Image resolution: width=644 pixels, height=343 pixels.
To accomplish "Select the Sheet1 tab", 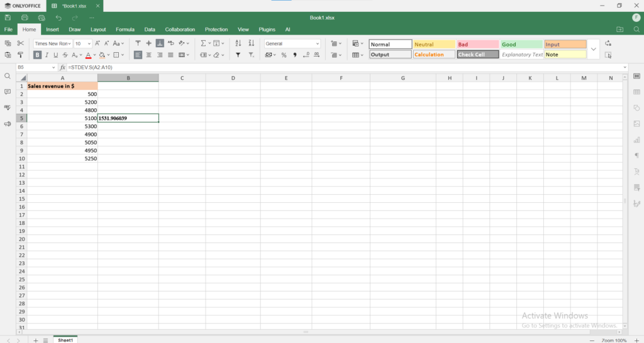I will (x=65, y=340).
